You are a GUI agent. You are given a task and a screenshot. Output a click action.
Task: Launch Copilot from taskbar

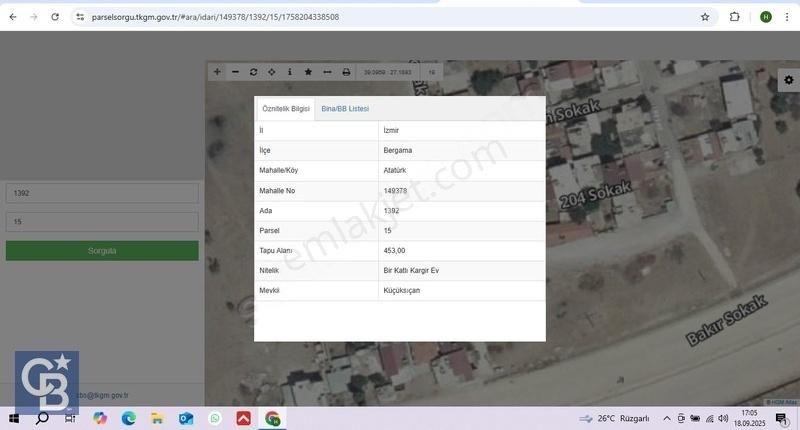100,418
